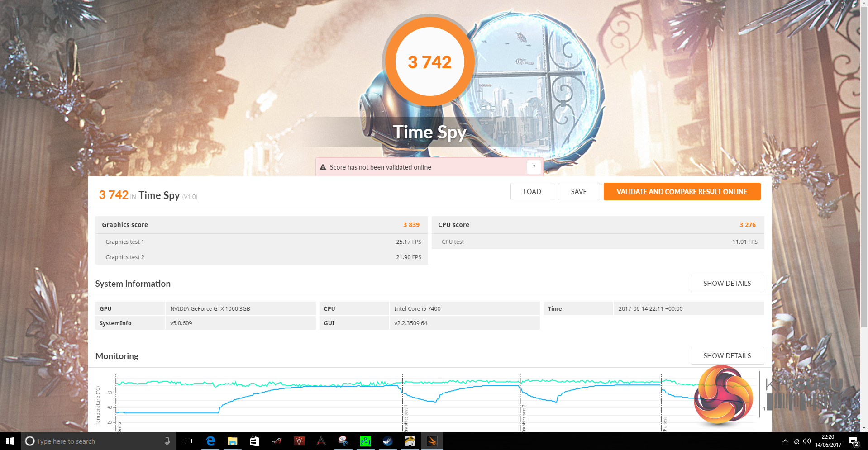Open the green 2P-1 app on taskbar
868x450 pixels.
coord(365,441)
